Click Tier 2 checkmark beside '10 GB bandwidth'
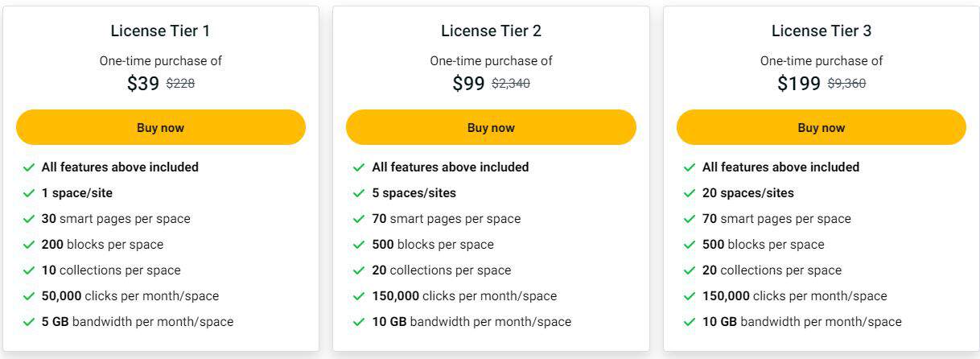This screenshot has height=359, width=980. point(359,322)
